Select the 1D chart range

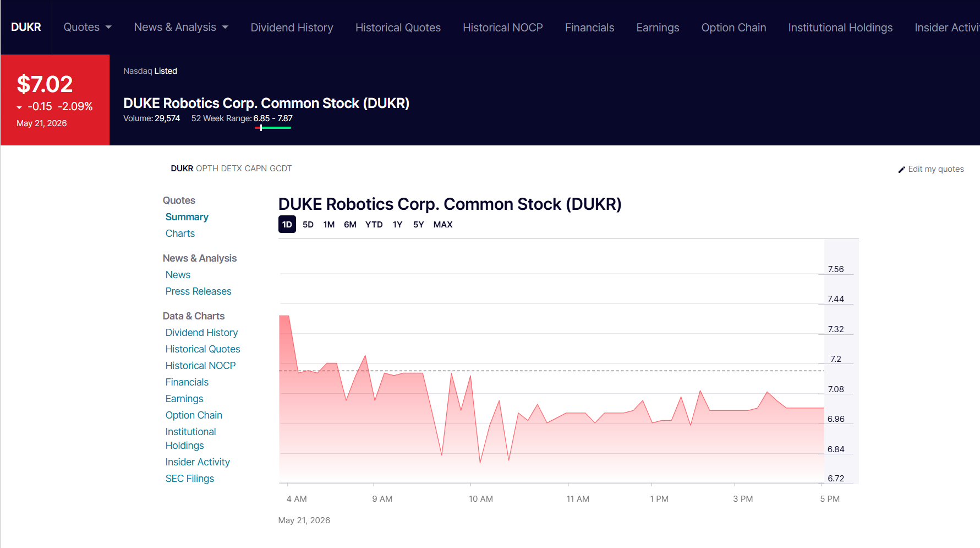click(287, 224)
